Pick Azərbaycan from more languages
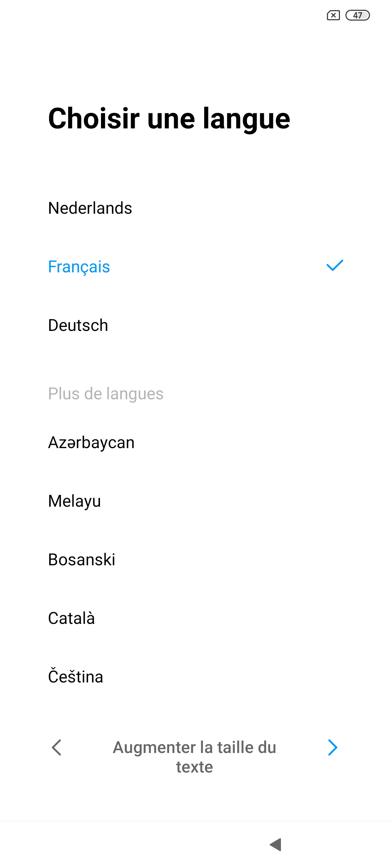 91,443
